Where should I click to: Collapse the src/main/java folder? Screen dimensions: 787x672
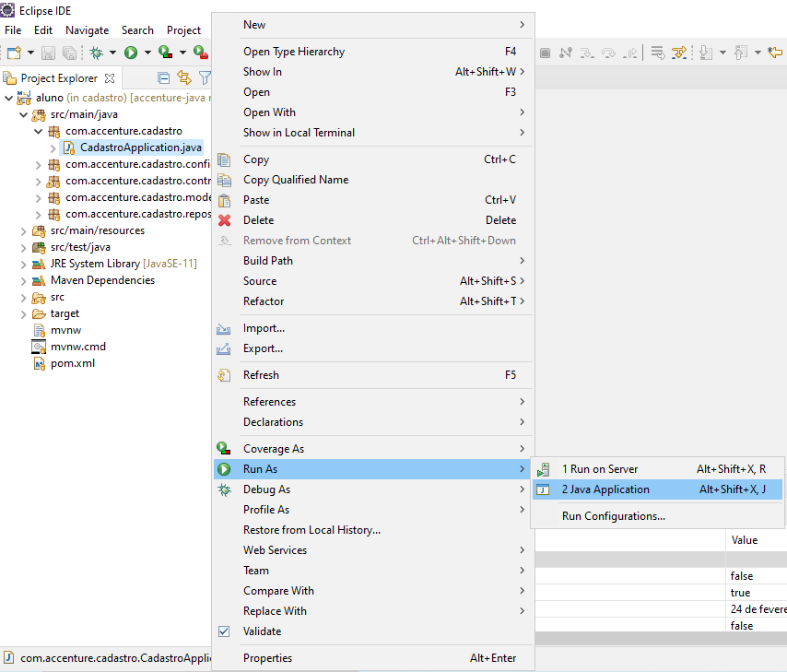coord(24,114)
